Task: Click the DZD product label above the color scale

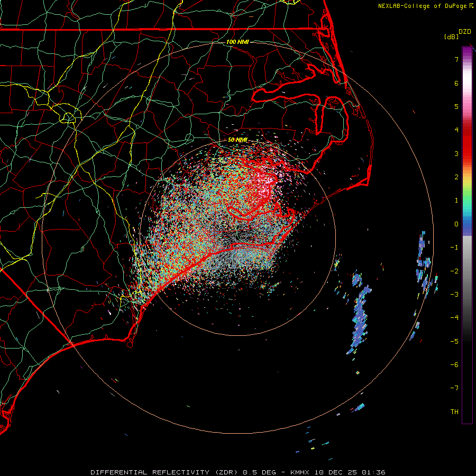Action: point(465,32)
